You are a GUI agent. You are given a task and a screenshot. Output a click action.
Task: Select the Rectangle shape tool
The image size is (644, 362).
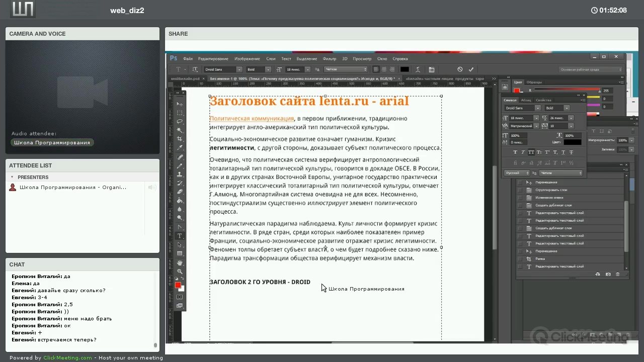(180, 253)
